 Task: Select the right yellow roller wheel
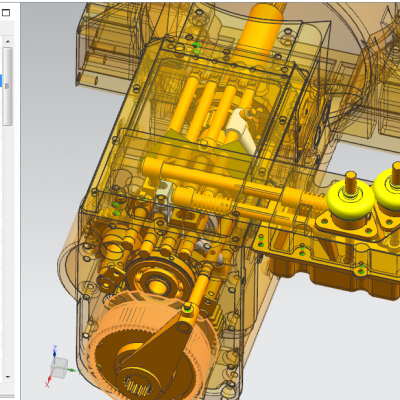click(387, 189)
